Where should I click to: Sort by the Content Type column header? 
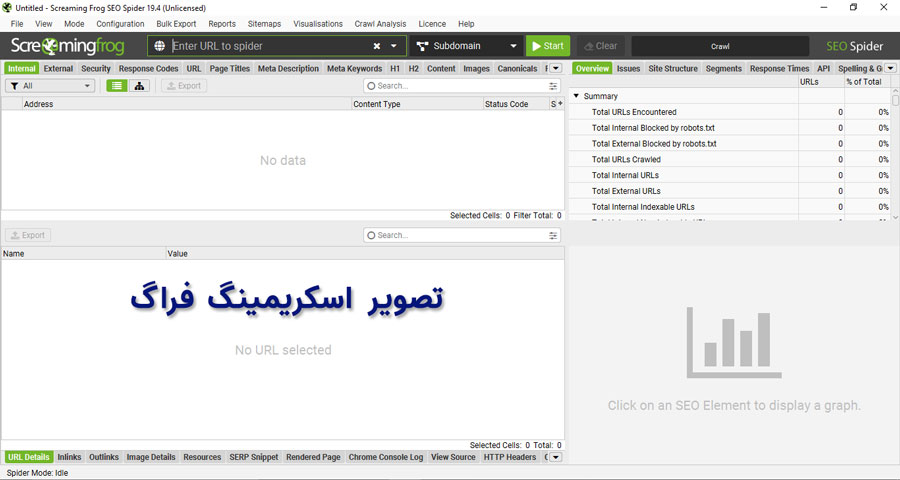point(417,104)
